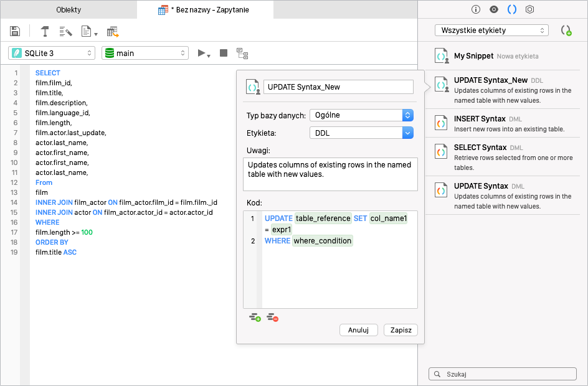Click the add new snippet icon
Image resolution: width=588 pixels, height=386 pixels.
(x=566, y=31)
